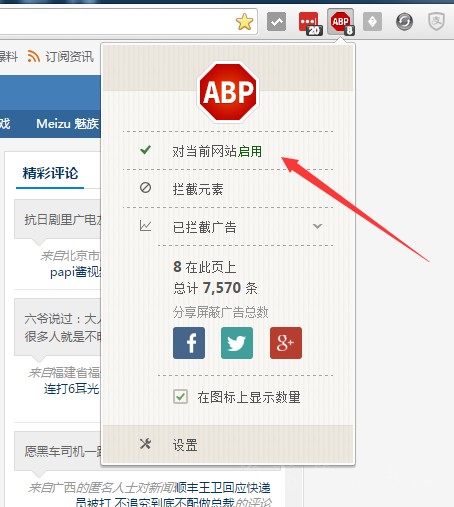Open the red LastPass extension icon
The image size is (454, 507).
[x=310, y=23]
